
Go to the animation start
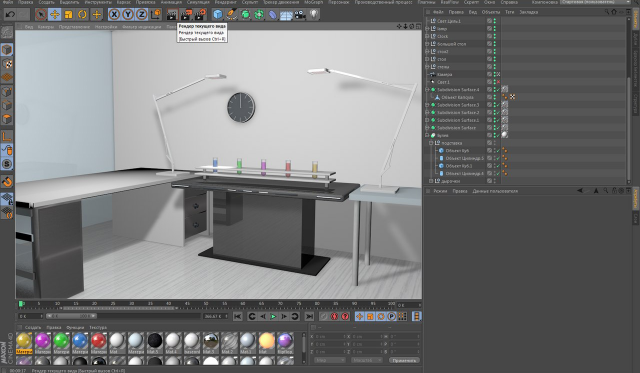[x=238, y=316]
